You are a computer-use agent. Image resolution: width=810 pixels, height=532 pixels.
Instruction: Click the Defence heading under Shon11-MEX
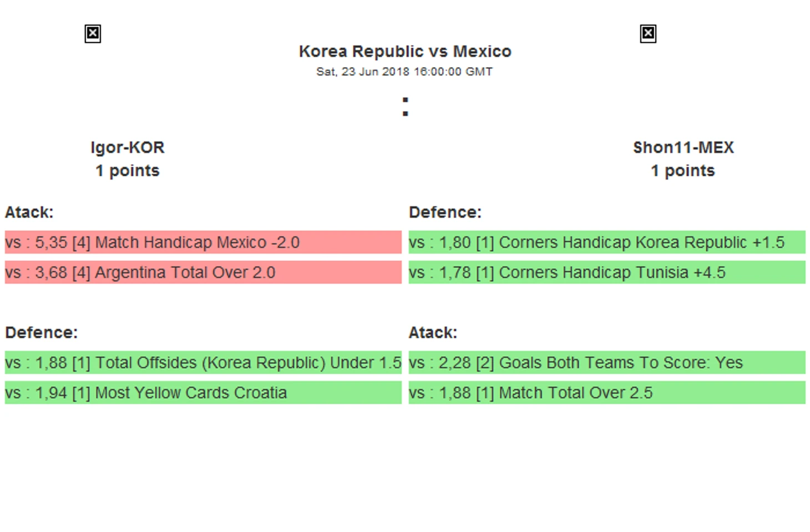tap(445, 212)
